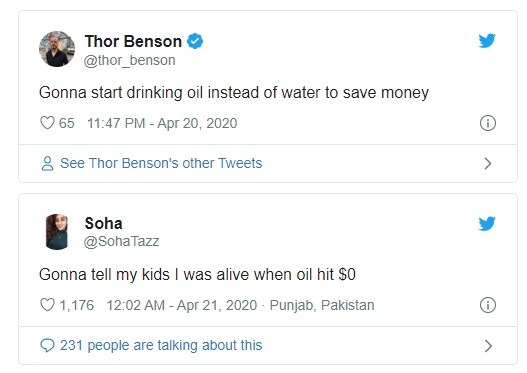Open Thor Benson's profile photo
527x373 pixels.
[57, 49]
